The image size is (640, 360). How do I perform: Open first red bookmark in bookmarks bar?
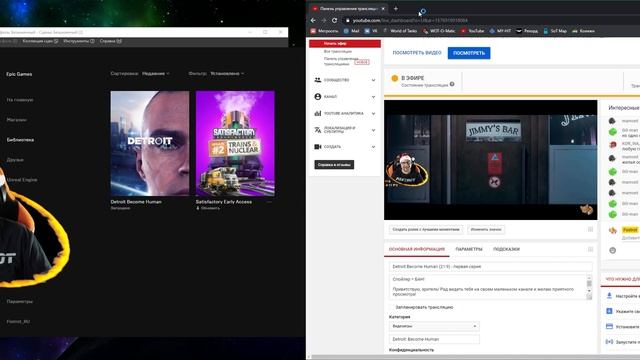(x=324, y=31)
